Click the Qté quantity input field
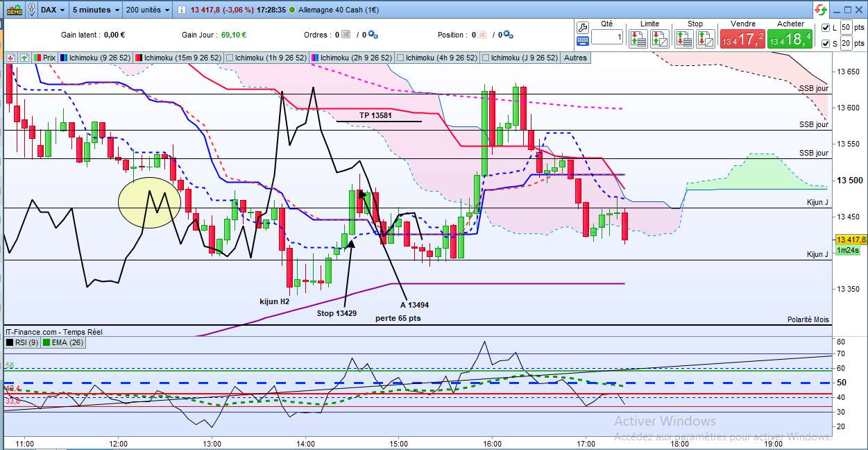Image resolution: width=868 pixels, height=450 pixels. 608,37
